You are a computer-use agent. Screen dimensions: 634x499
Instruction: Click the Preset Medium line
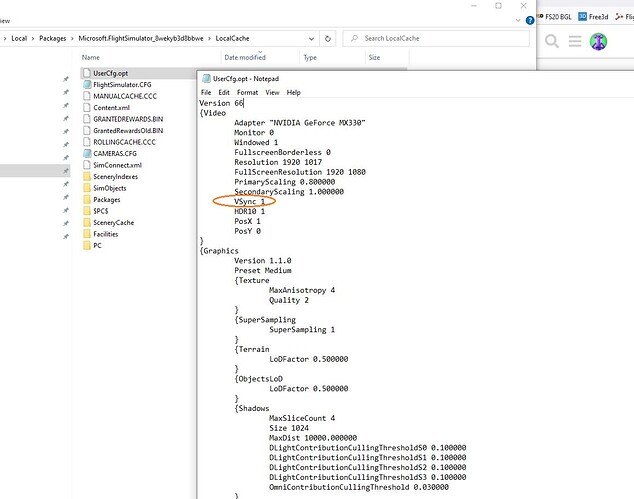(x=262, y=271)
